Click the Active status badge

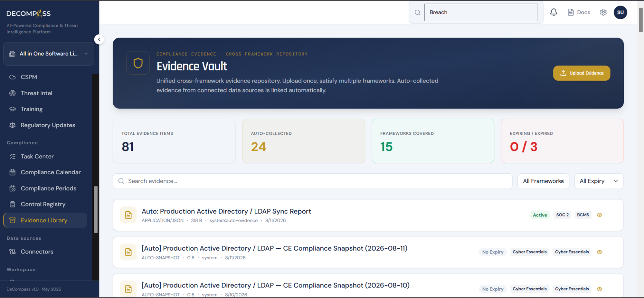pyautogui.click(x=540, y=215)
